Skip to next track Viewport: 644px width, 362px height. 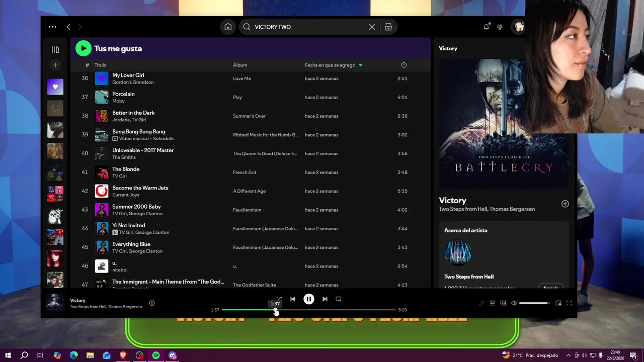(x=325, y=299)
